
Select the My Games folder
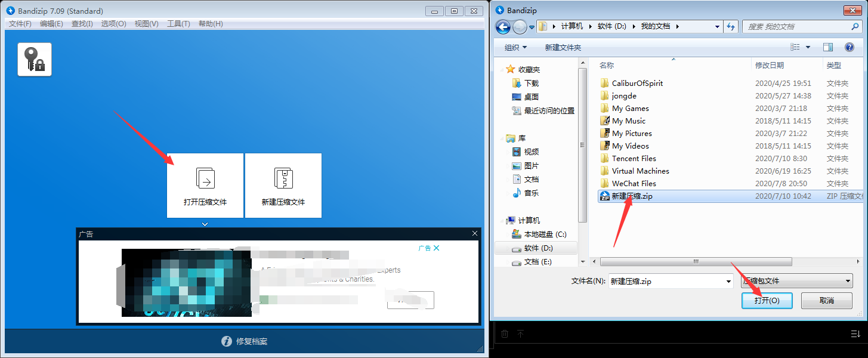click(x=630, y=108)
